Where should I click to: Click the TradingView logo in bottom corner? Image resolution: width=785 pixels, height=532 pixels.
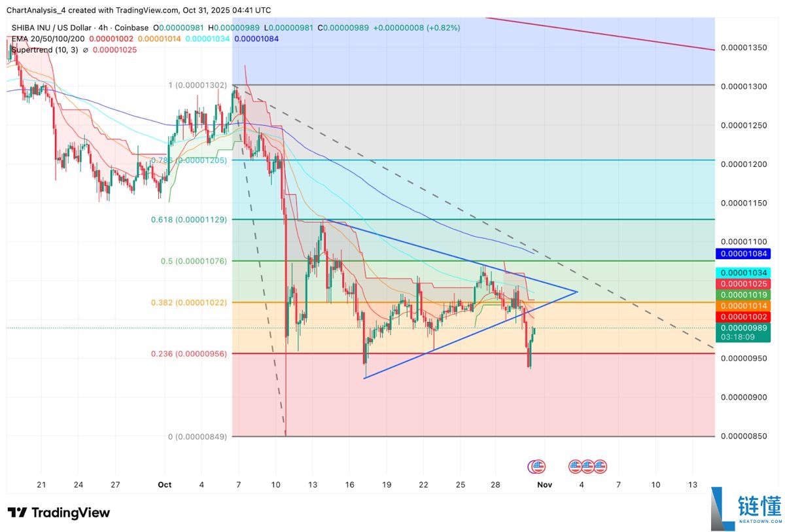click(59, 512)
